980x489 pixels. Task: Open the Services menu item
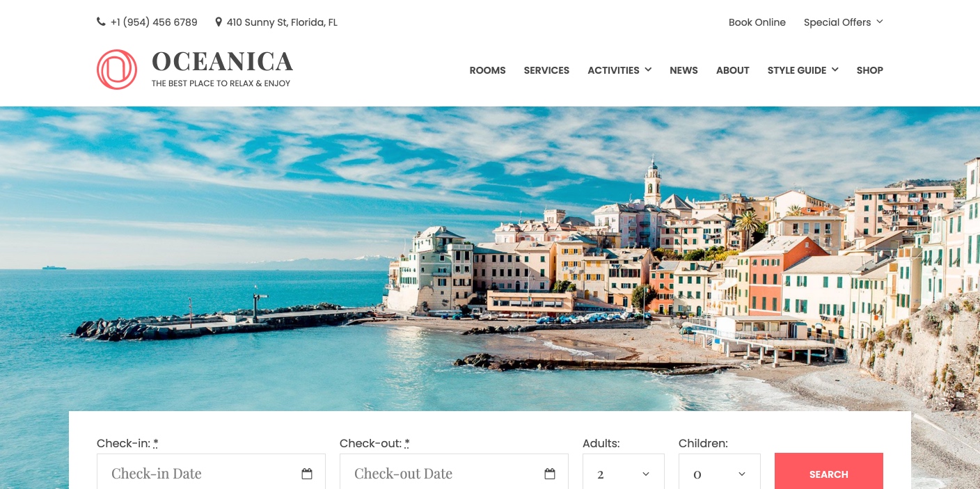coord(546,70)
